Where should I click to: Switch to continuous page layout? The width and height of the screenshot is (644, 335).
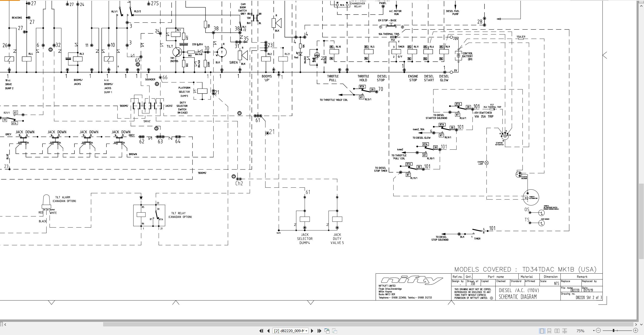(x=549, y=331)
